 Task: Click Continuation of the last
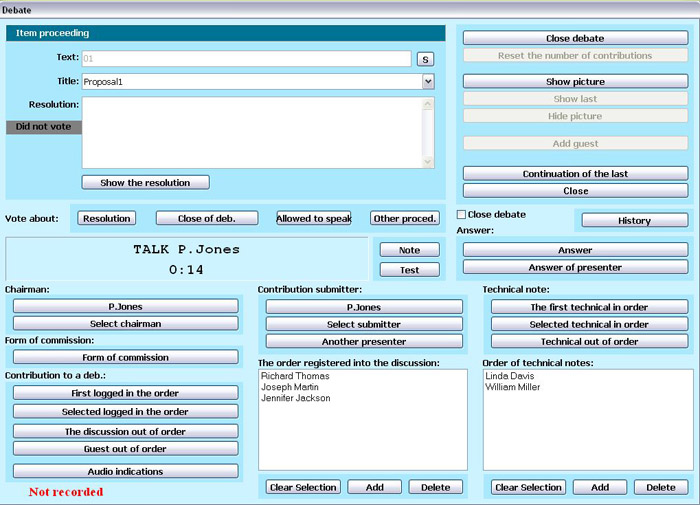pos(575,174)
